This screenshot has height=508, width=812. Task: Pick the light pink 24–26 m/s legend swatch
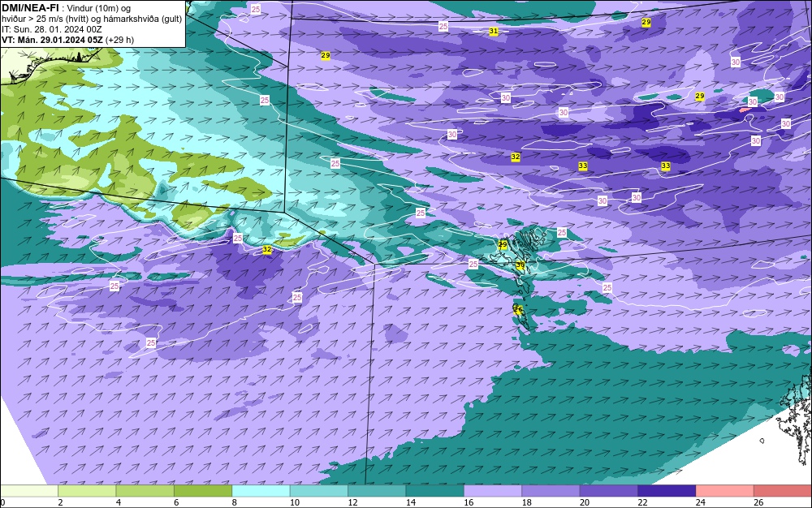pos(725,491)
